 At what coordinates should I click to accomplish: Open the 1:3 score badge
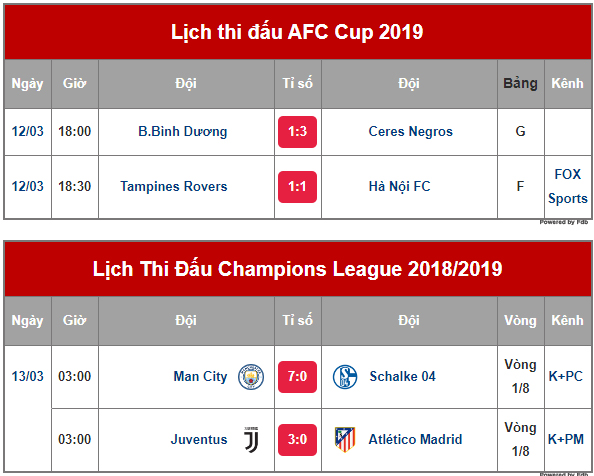click(297, 132)
